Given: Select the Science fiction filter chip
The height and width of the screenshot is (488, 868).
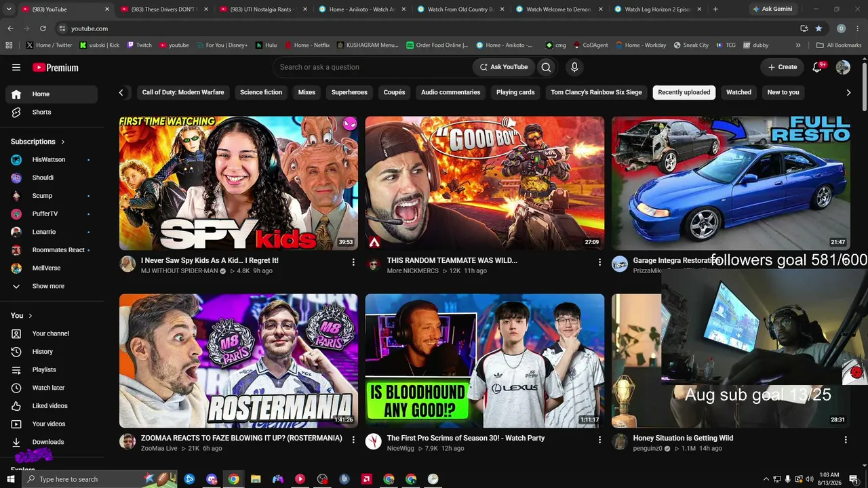Looking at the screenshot, I should (x=261, y=92).
